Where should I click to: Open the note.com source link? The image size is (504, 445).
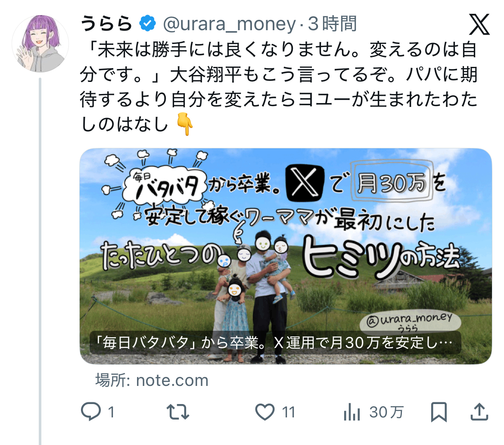point(152,380)
